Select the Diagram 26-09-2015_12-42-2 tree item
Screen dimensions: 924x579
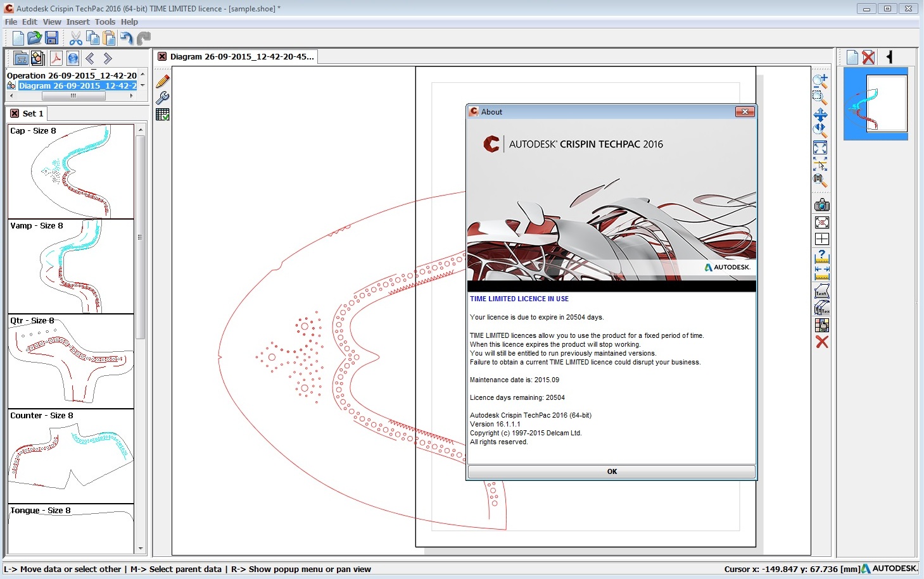[77, 85]
